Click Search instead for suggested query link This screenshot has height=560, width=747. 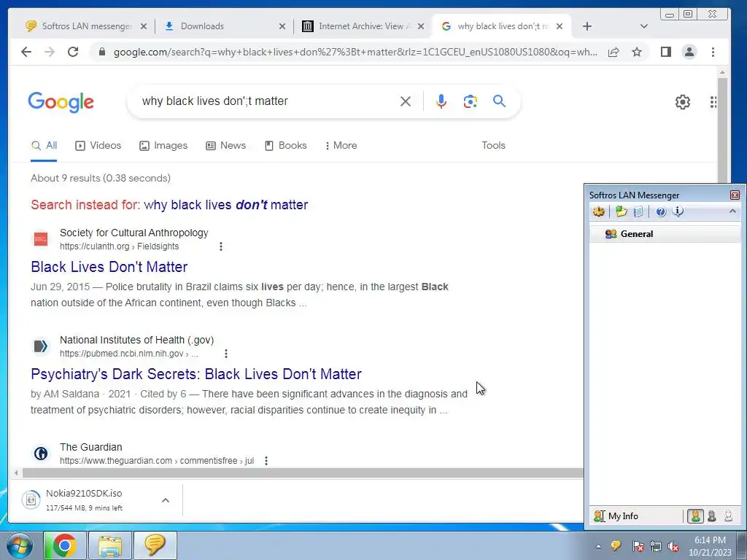(226, 205)
